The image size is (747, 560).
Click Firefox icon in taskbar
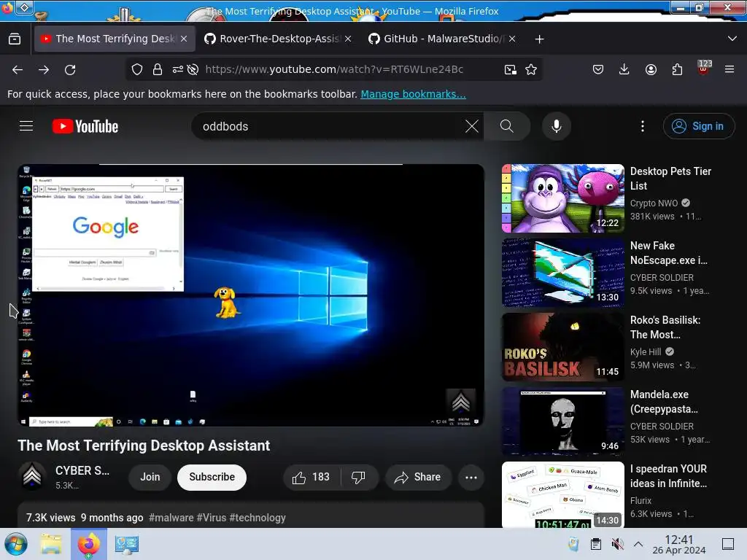pos(89,544)
